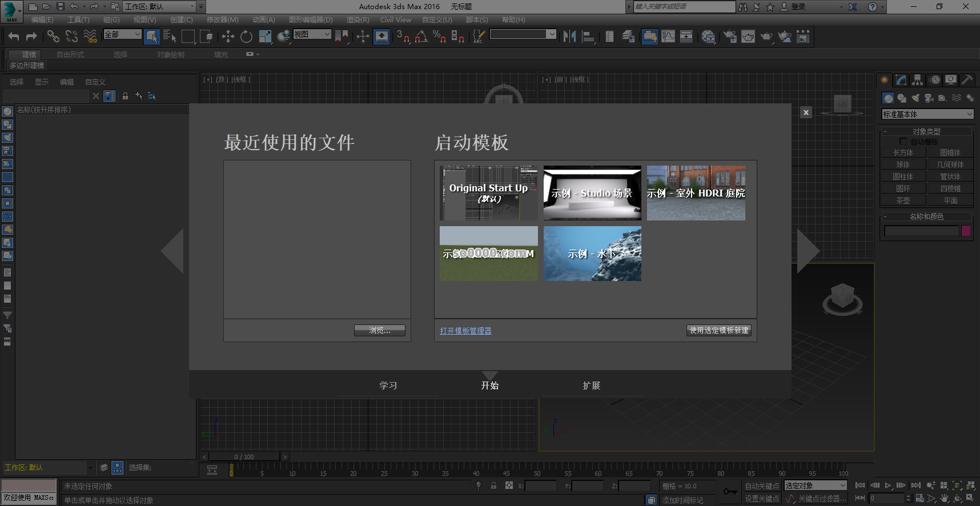Select the Move tool

(228, 37)
